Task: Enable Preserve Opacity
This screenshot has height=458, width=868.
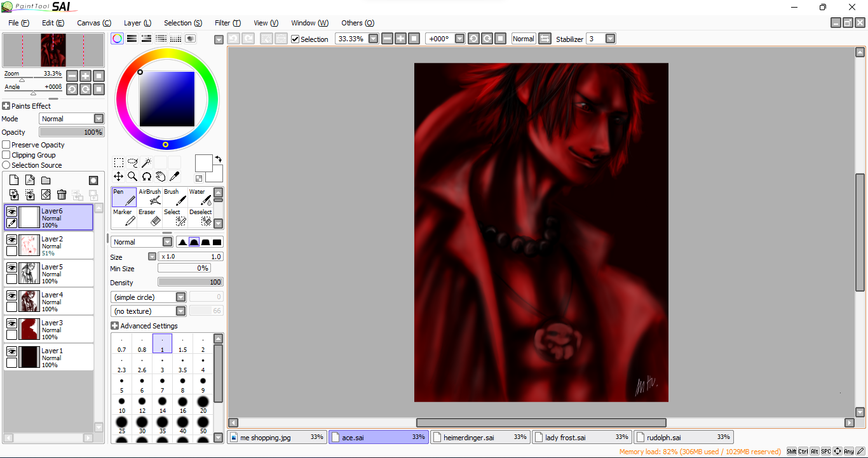Action: click(x=6, y=145)
